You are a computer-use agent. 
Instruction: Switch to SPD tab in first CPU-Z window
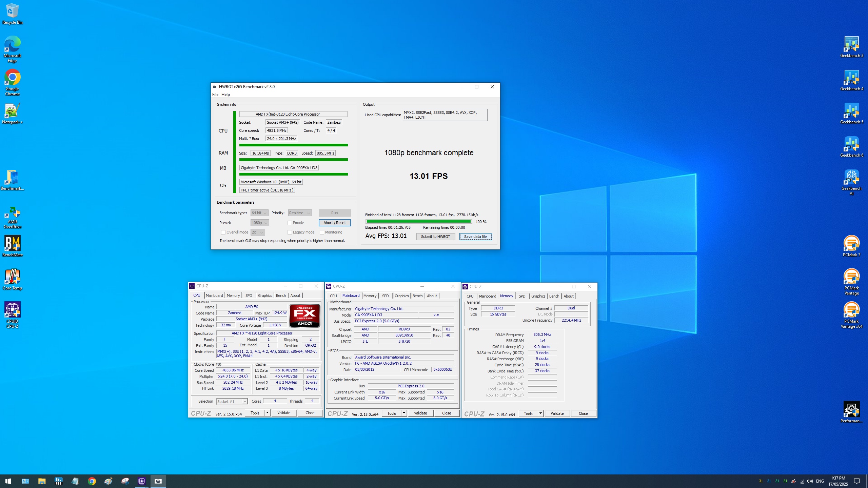249,296
